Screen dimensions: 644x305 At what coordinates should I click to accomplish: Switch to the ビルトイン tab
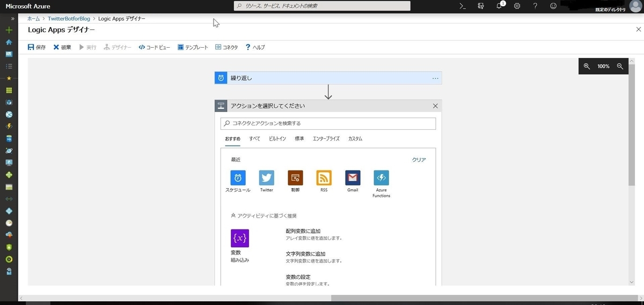[x=277, y=139]
